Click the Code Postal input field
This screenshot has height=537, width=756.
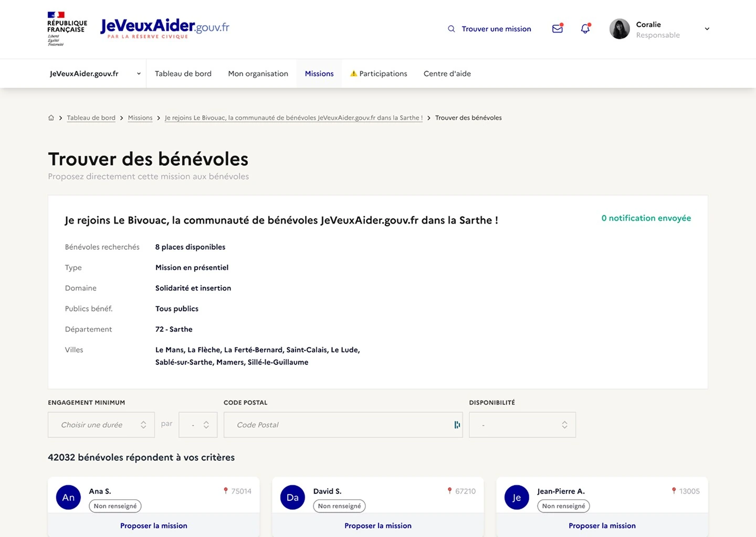coord(343,425)
